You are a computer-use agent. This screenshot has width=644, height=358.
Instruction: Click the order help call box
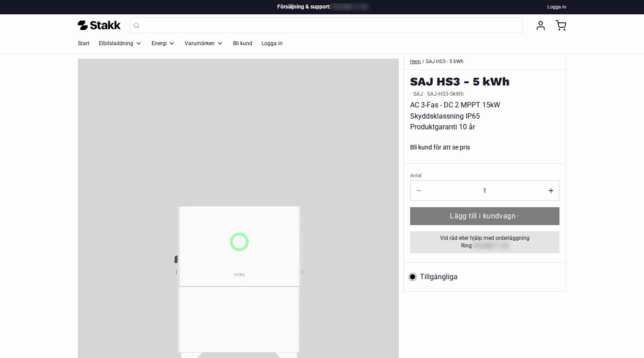coord(485,242)
